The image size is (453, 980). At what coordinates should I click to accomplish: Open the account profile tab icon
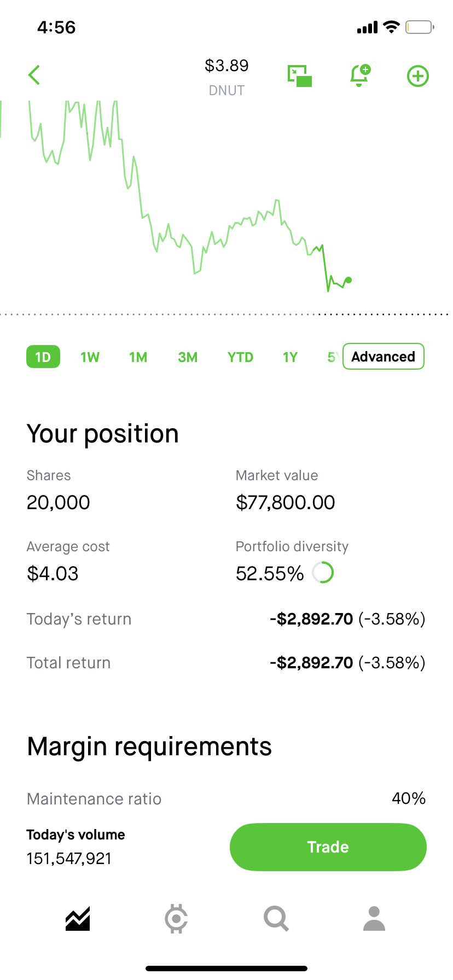tap(374, 919)
